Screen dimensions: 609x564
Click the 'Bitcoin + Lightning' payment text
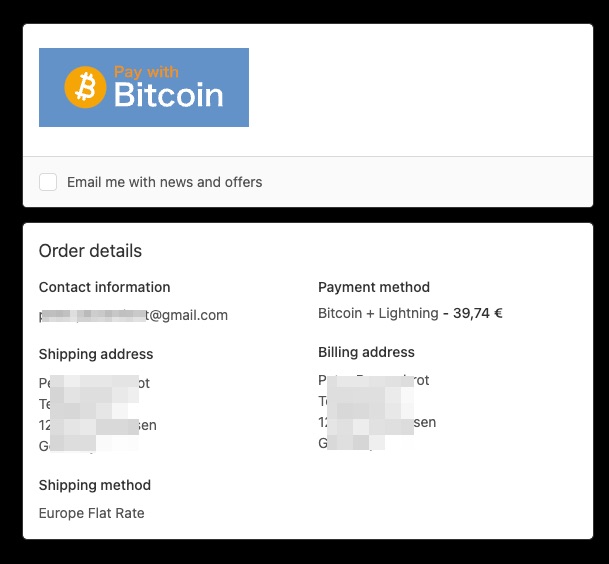coord(378,313)
